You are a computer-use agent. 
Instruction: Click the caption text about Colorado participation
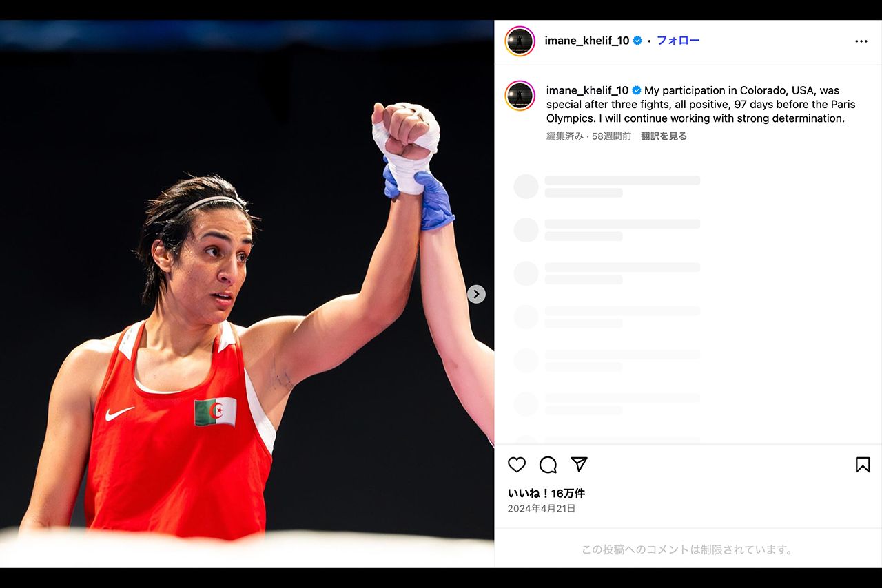(701, 105)
